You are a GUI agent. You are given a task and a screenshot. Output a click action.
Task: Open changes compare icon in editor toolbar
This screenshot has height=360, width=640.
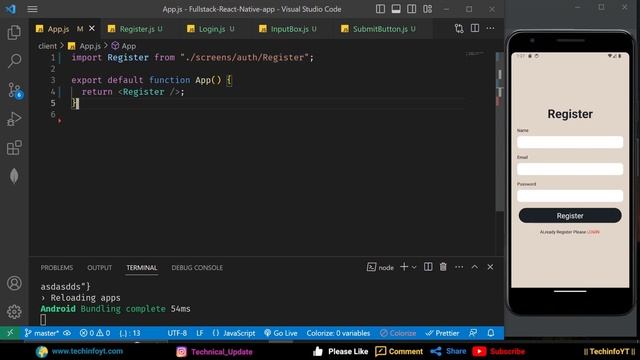point(459,28)
